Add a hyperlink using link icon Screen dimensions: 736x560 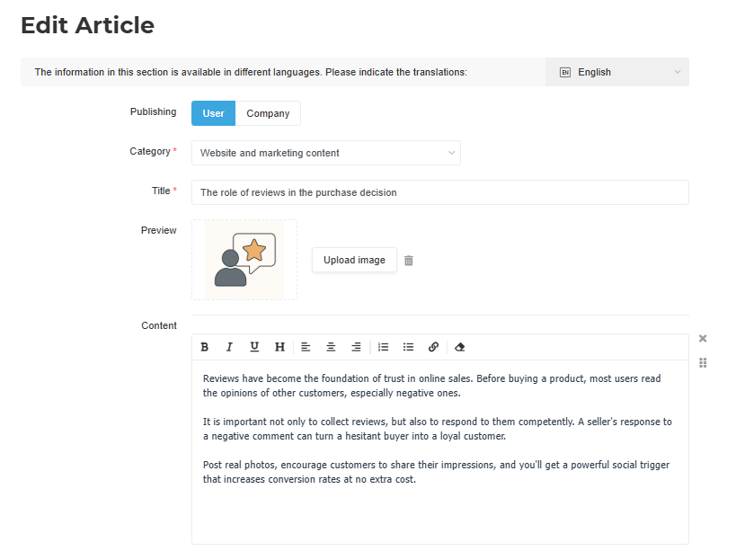coord(433,347)
